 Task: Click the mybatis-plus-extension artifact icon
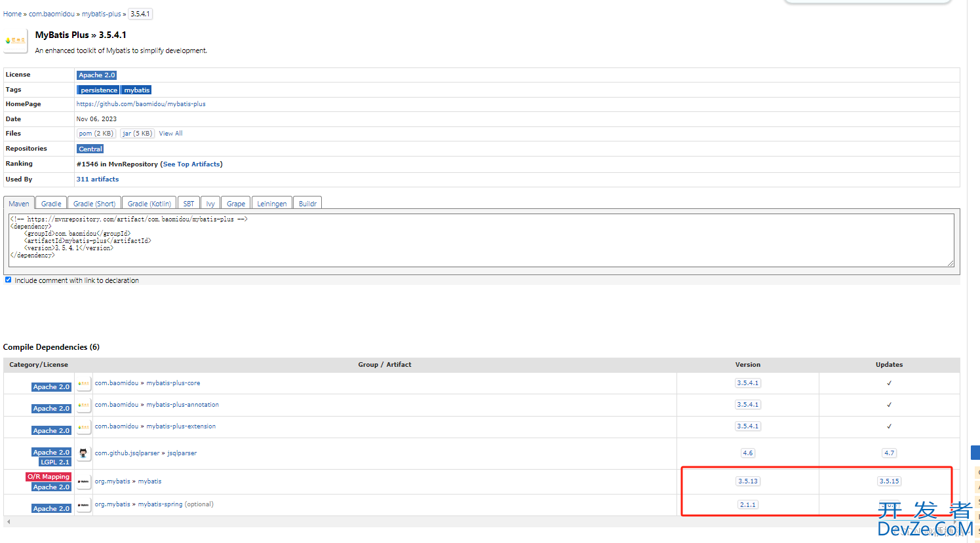(83, 426)
